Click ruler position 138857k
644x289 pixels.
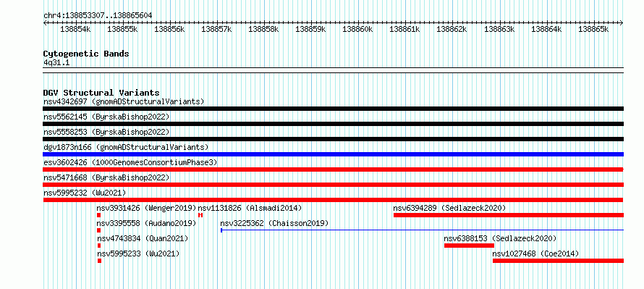tap(216, 29)
